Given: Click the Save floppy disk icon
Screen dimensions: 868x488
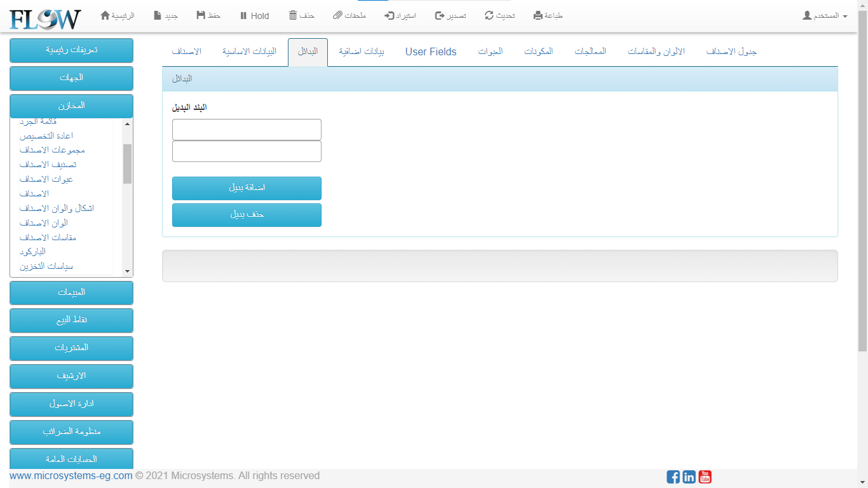Looking at the screenshot, I should coord(201,15).
